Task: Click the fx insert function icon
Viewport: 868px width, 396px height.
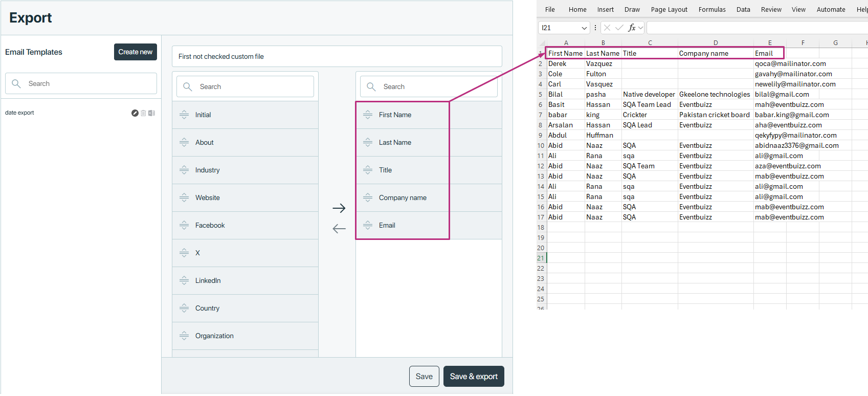Action: point(632,28)
